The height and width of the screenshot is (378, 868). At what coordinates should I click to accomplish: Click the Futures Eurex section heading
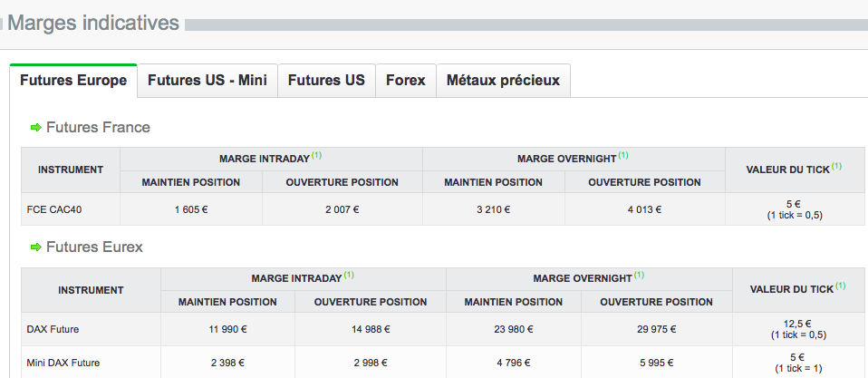94,247
